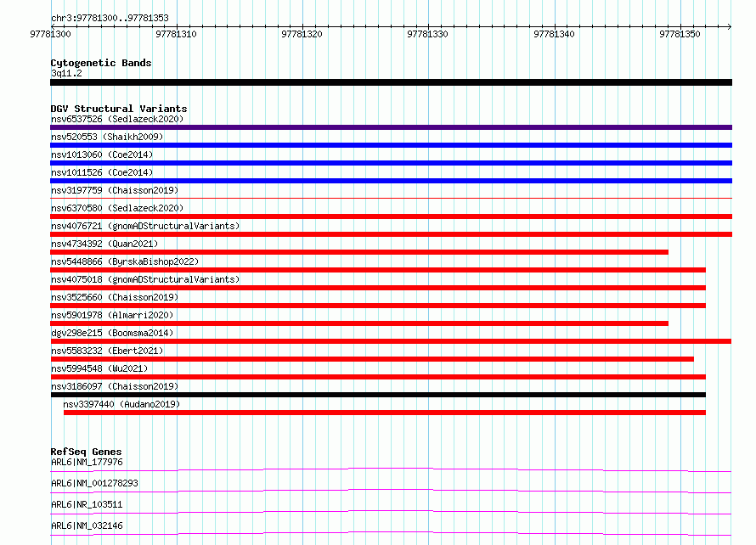Open variant dgv298e215 (Boomsma2014) label

tap(112, 333)
